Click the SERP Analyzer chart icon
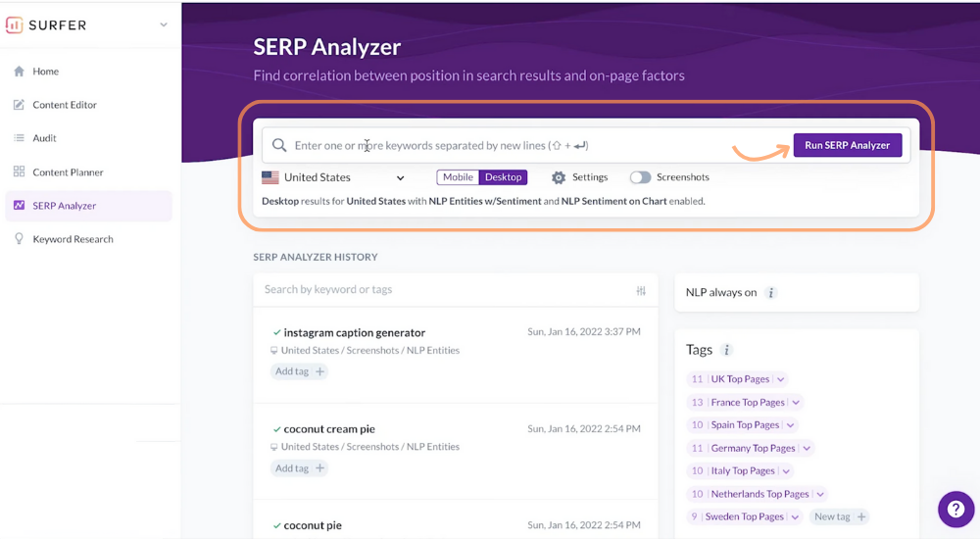 19,205
